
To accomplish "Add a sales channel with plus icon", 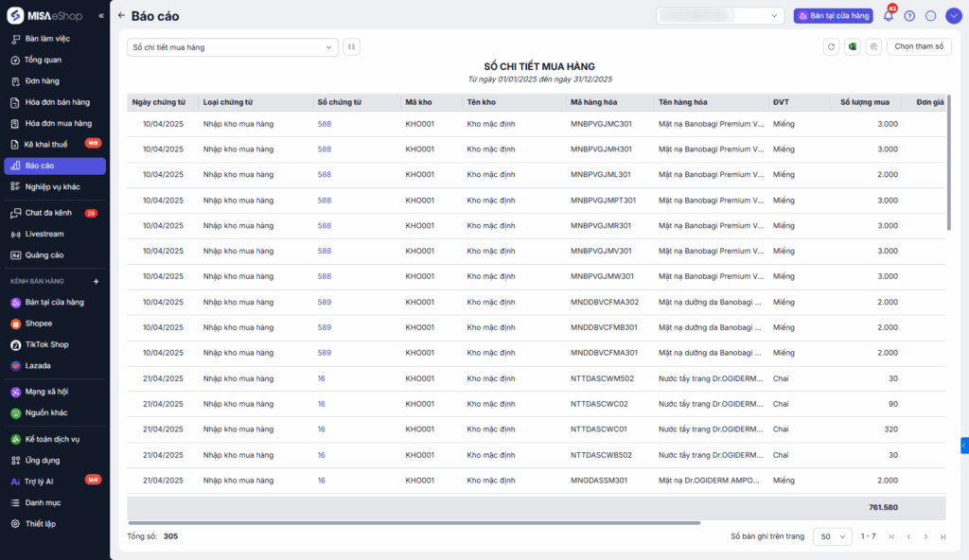I will (x=96, y=282).
